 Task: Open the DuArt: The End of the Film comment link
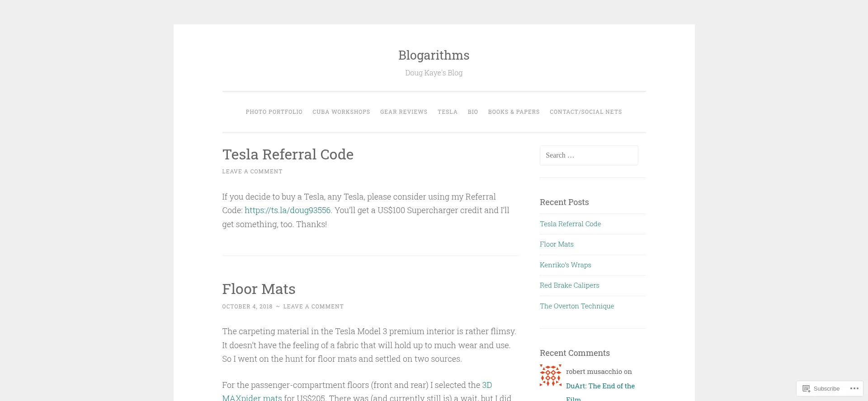[600, 386]
